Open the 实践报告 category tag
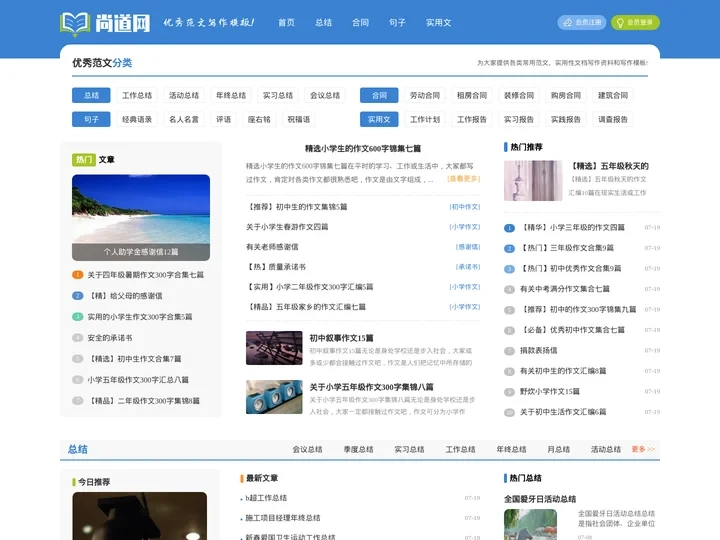This screenshot has height=540, width=720. point(566,119)
